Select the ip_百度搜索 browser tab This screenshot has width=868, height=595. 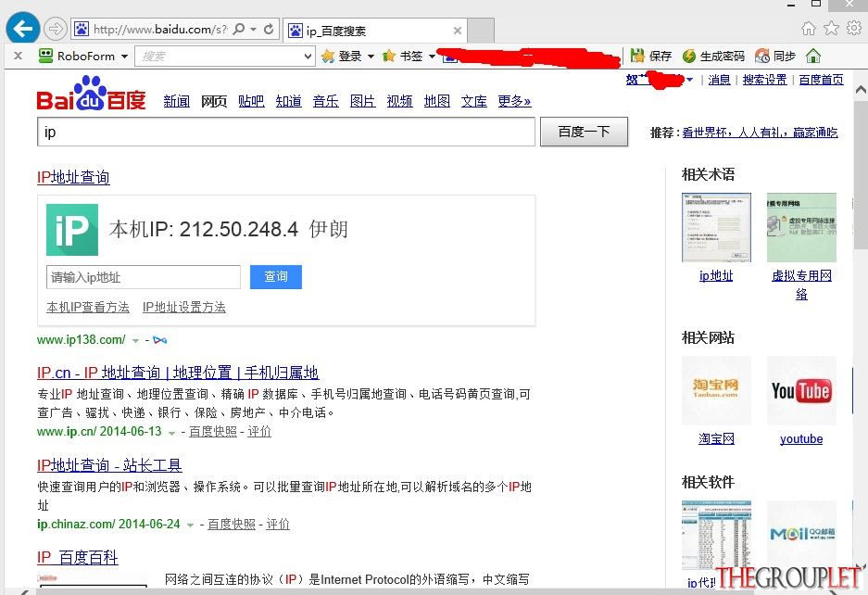point(375,31)
